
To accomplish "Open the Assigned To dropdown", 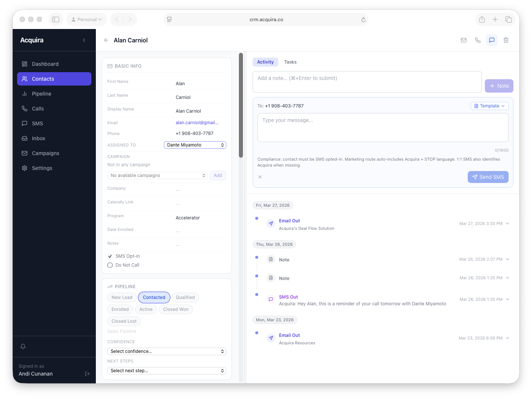I will click(195, 145).
